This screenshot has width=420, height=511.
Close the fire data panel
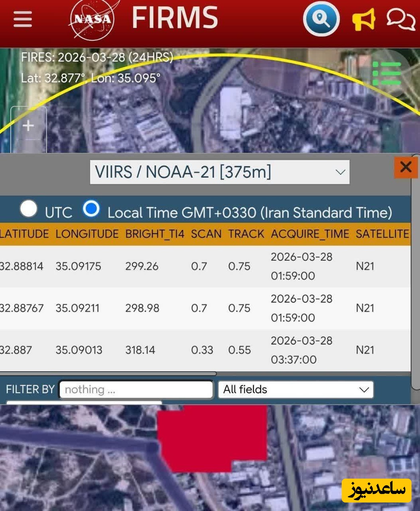click(406, 167)
